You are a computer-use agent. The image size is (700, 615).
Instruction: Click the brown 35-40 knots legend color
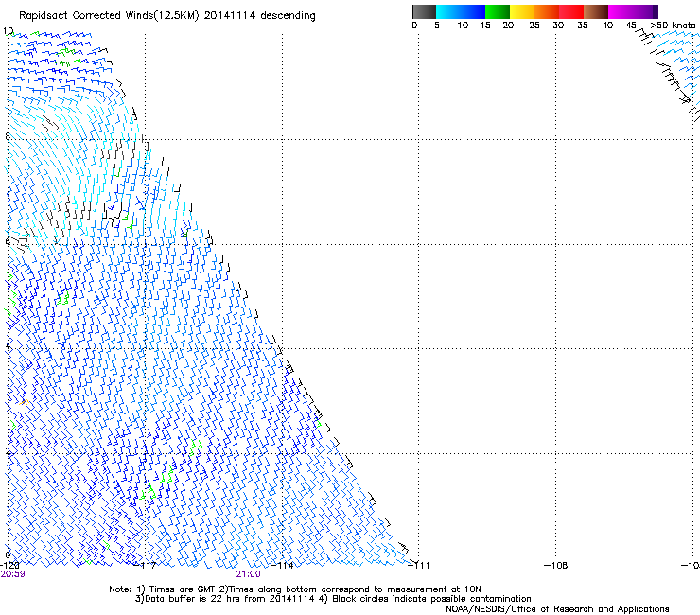pos(596,11)
